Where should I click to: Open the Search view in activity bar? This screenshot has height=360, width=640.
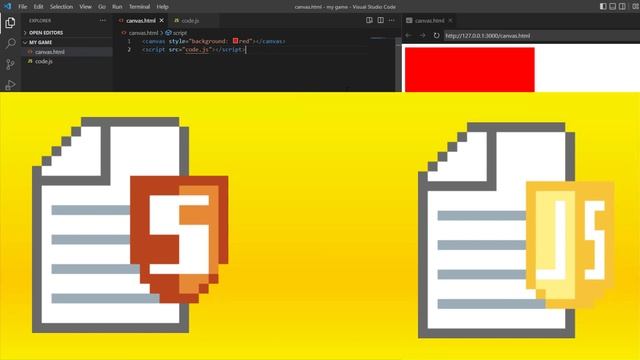pos(10,43)
